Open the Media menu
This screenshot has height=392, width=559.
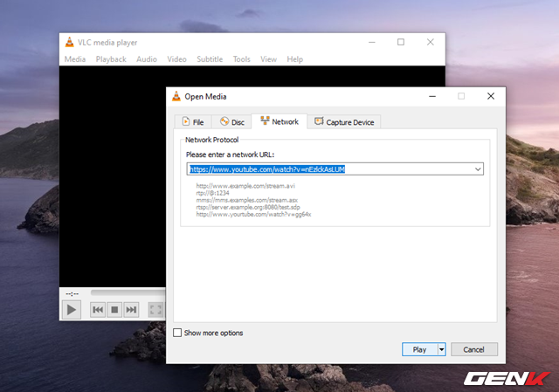tap(75, 59)
